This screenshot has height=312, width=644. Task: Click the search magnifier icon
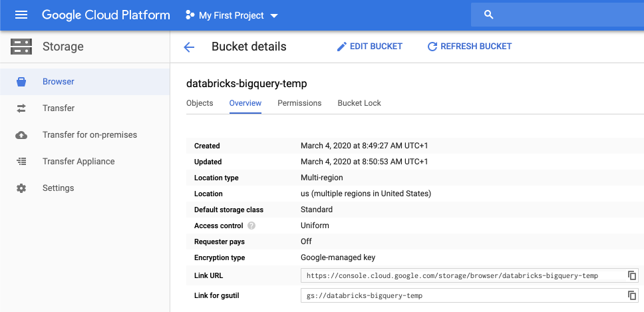[489, 15]
